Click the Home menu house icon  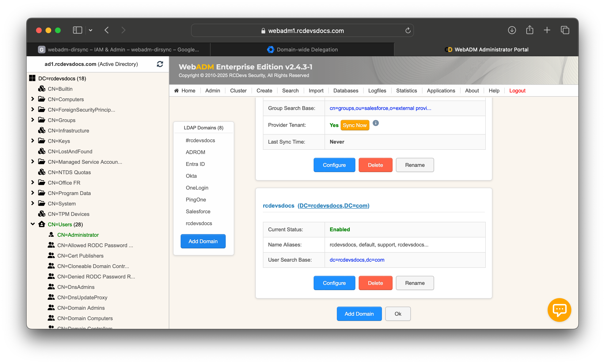(x=176, y=91)
